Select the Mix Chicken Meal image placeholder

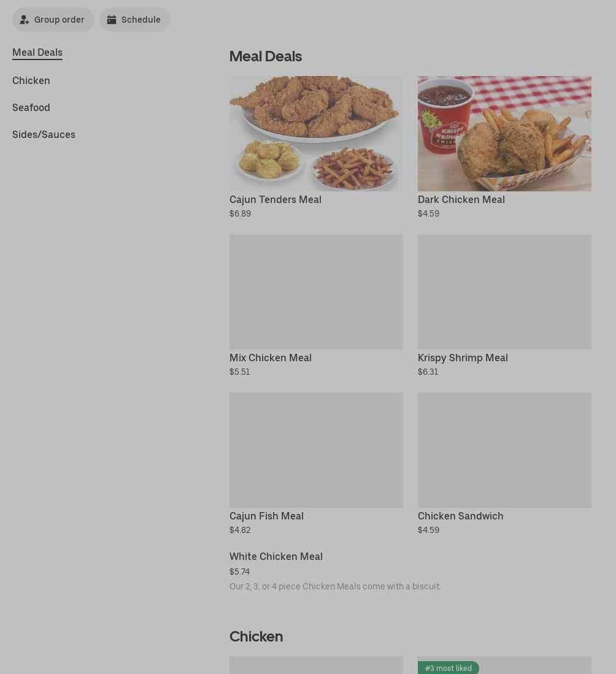pyautogui.click(x=316, y=292)
